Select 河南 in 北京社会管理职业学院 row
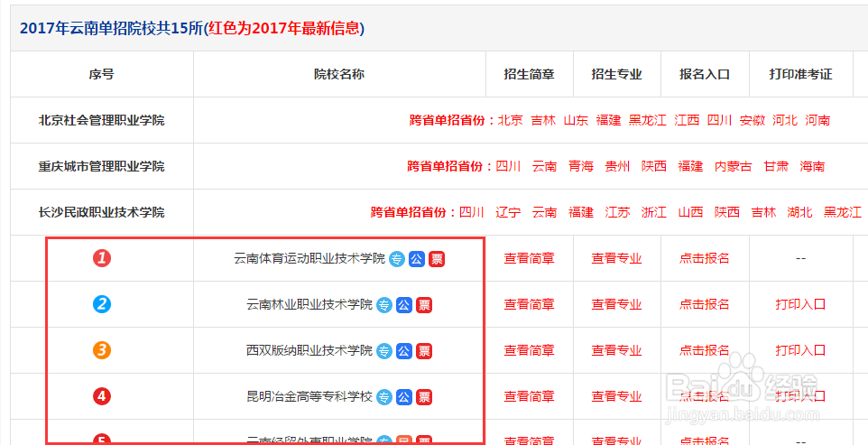This screenshot has height=445, width=868. click(x=817, y=120)
